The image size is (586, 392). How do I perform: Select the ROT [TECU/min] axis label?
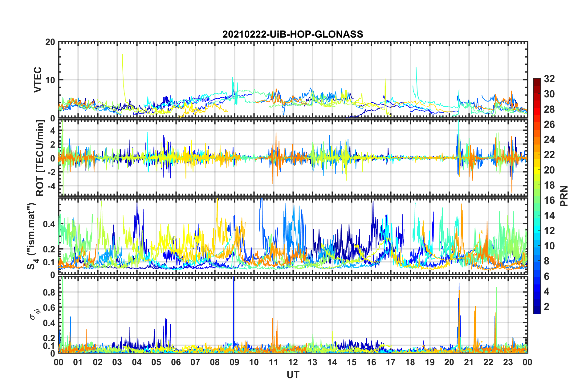(40, 158)
